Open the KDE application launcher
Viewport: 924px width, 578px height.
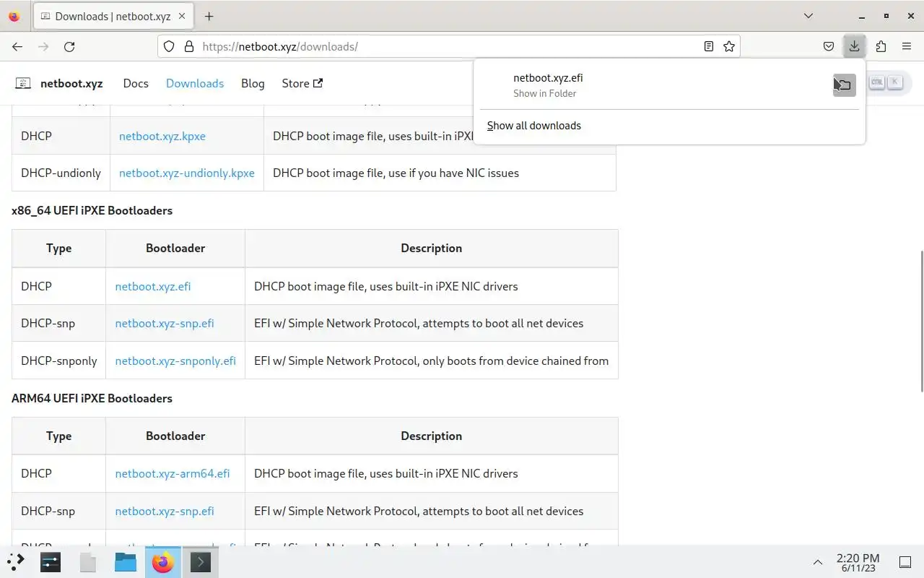(x=16, y=561)
